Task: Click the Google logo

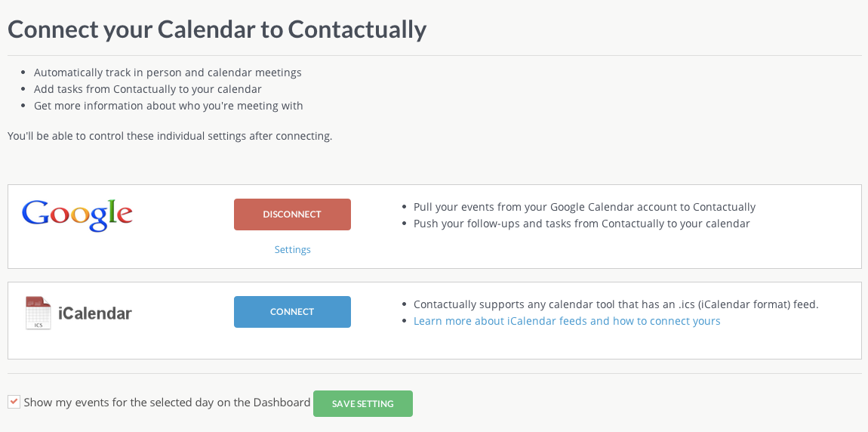Action: pyautogui.click(x=77, y=214)
